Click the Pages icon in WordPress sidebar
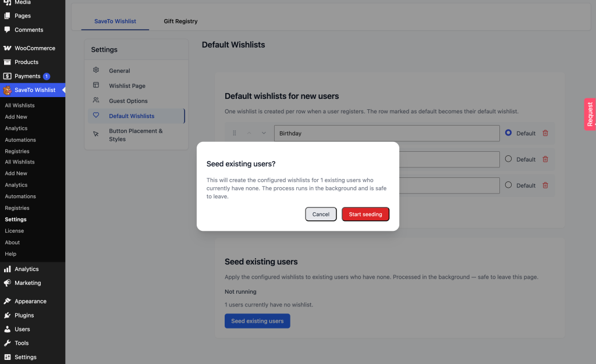The height and width of the screenshot is (364, 596). pos(7,16)
